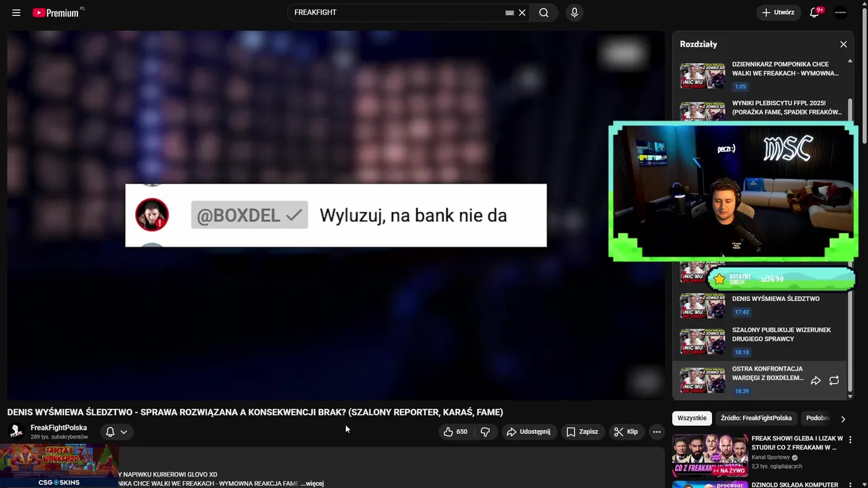Open FREAK SHOW! GLEBA I LIZAK thumbnail
Viewport: 868px width, 488px height.
tap(710, 455)
